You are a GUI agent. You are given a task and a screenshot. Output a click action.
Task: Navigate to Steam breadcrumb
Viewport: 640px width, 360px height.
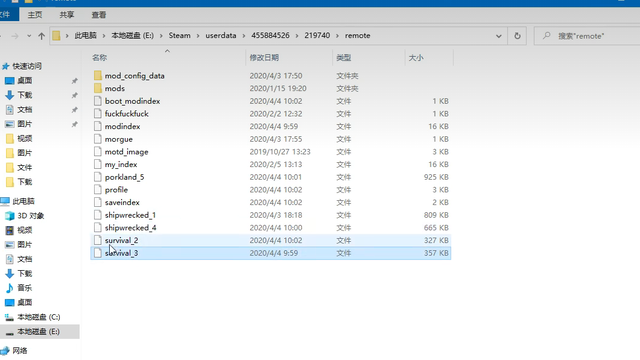[180, 36]
